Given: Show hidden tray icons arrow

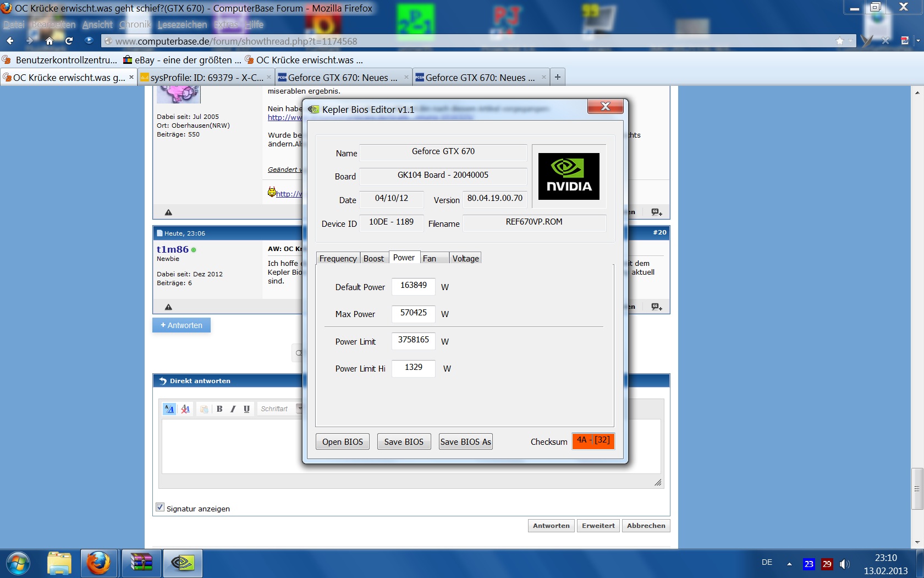Looking at the screenshot, I should coord(789,564).
